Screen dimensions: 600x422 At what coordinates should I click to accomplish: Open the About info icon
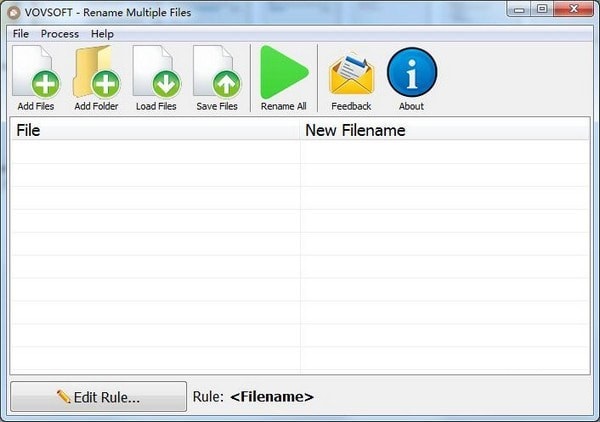[x=412, y=72]
